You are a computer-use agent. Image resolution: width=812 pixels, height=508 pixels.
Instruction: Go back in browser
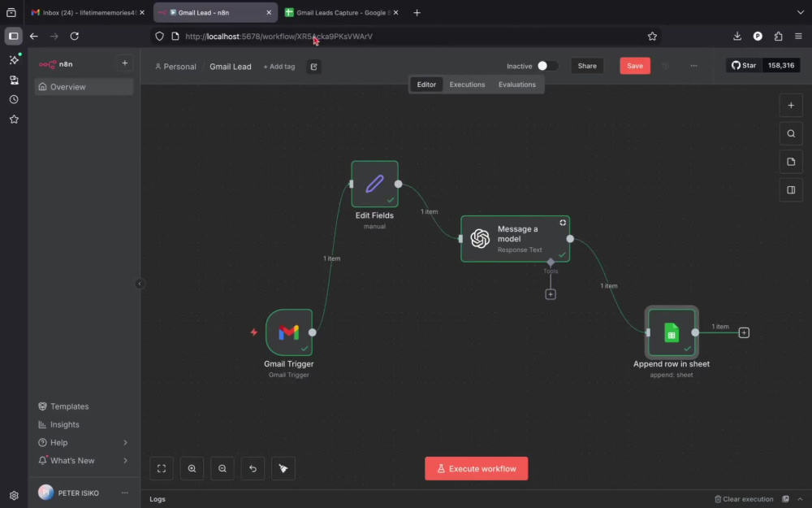[x=33, y=37]
